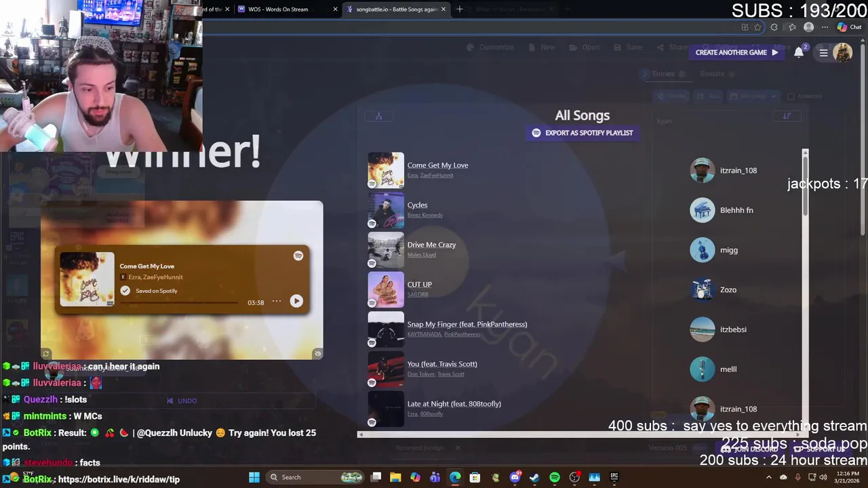Open browser settings three-dot menu
Image resolution: width=868 pixels, height=488 pixels.
click(825, 27)
